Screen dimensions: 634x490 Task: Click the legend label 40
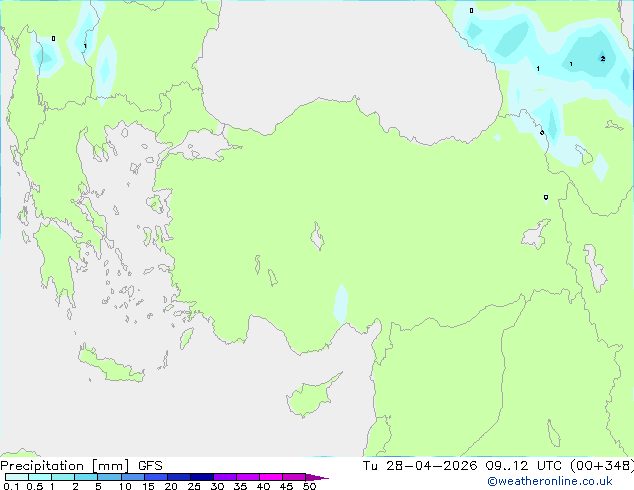(263, 486)
